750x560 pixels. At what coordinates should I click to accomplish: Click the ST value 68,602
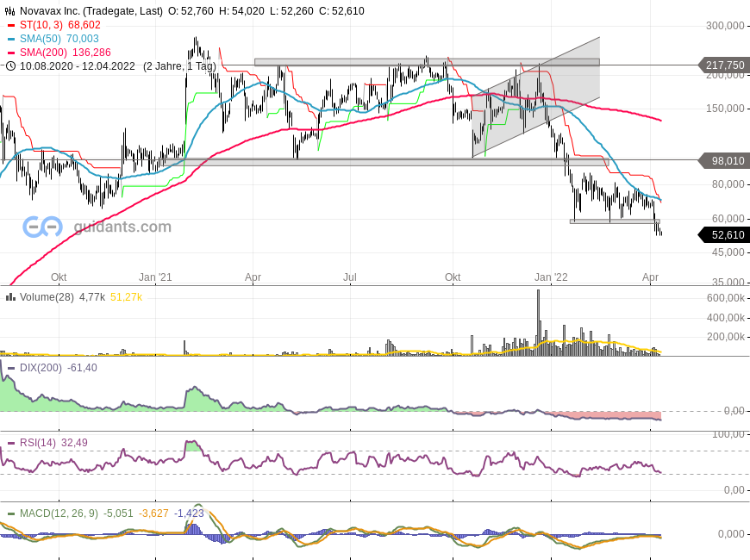coord(84,25)
